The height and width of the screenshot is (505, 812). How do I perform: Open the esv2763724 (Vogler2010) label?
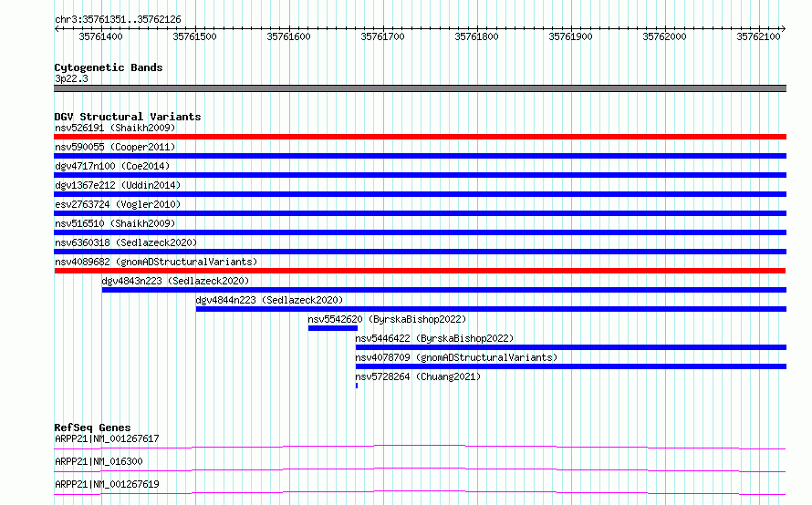tap(118, 204)
